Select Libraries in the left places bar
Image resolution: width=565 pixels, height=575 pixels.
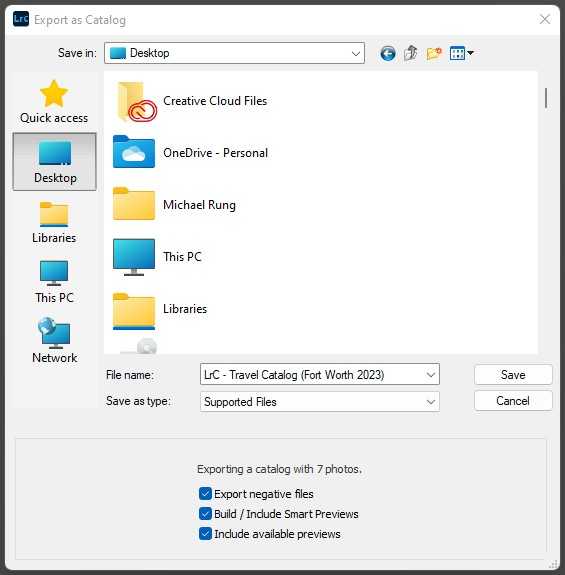pyautogui.click(x=54, y=222)
